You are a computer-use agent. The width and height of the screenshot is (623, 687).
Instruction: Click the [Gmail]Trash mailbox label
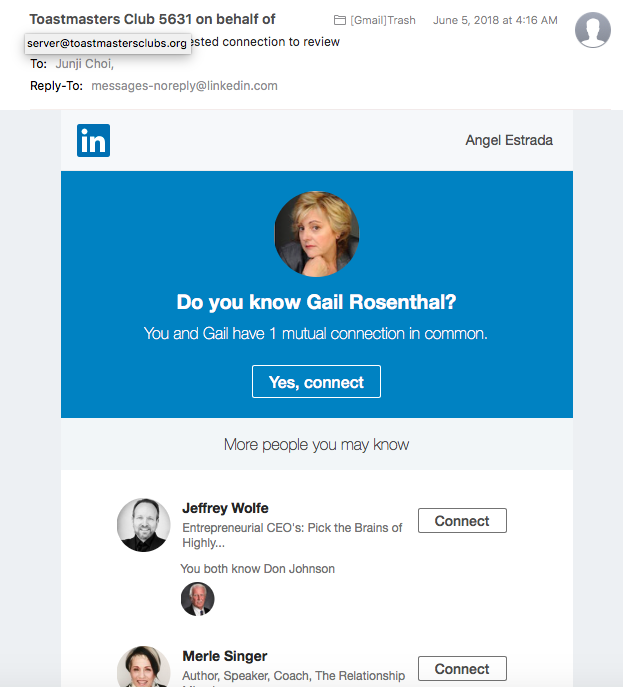(383, 20)
